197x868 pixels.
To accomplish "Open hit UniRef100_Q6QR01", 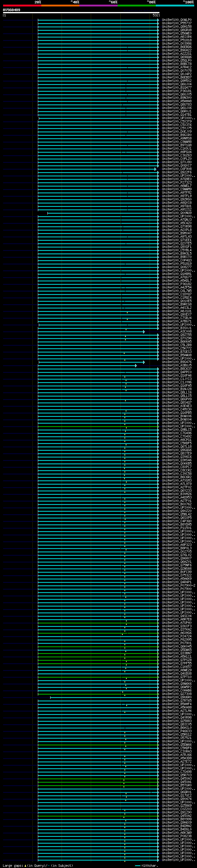I will [x=176, y=793].
